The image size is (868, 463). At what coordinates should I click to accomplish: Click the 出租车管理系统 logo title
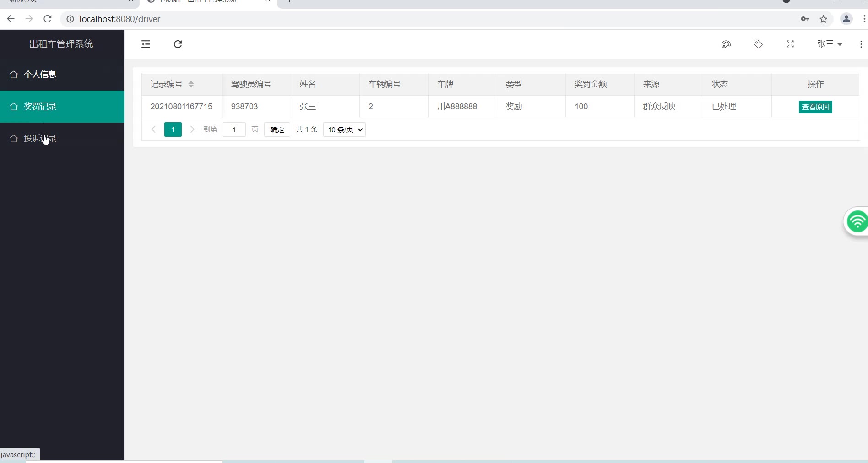point(61,44)
